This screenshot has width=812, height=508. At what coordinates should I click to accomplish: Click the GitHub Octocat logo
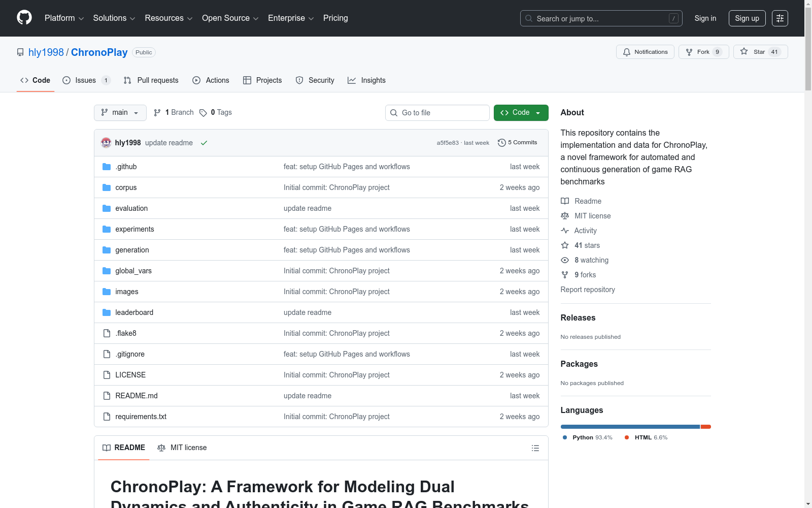coord(24,18)
